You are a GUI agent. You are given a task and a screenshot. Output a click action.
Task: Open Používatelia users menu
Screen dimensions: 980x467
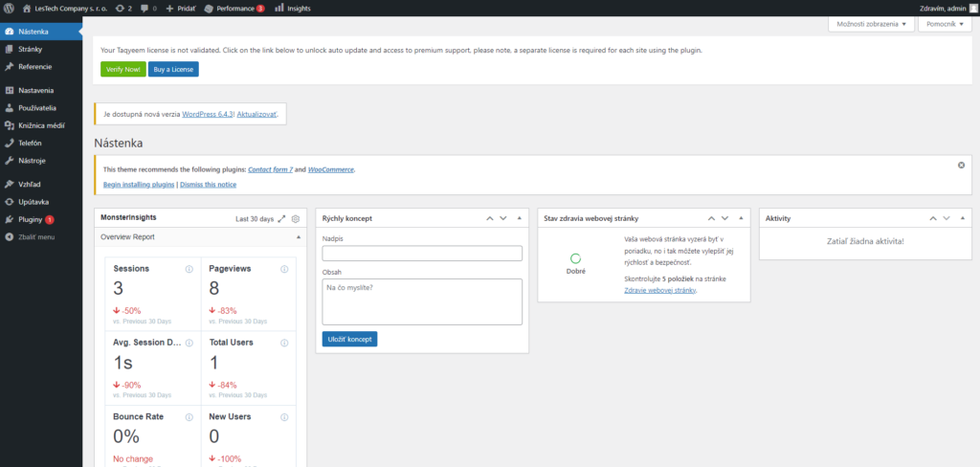40,107
